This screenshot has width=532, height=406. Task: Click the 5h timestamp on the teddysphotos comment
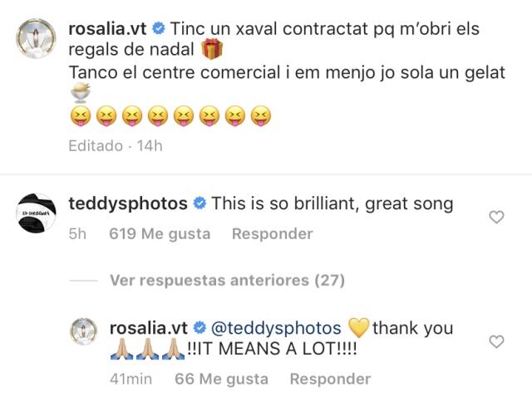tap(78, 234)
